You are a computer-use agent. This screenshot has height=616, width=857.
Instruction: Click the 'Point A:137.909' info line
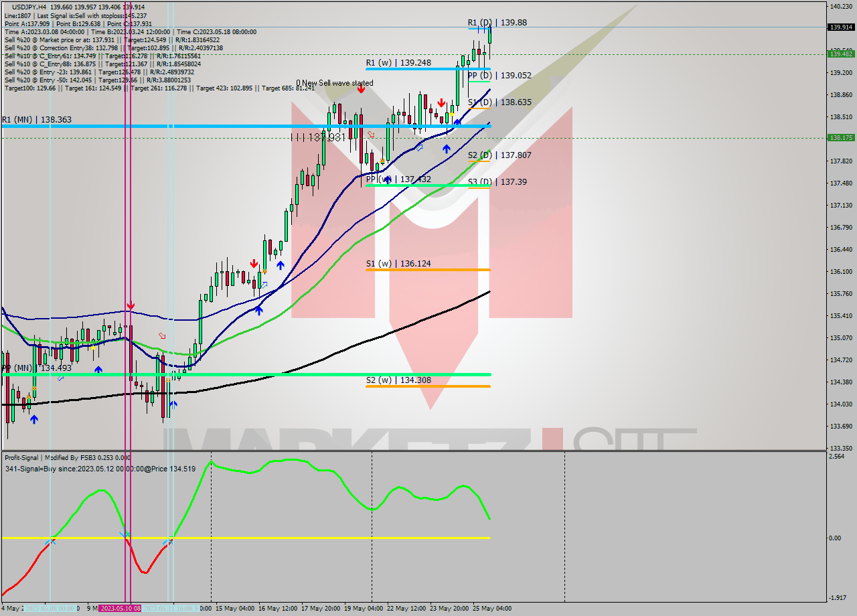pyautogui.click(x=78, y=23)
